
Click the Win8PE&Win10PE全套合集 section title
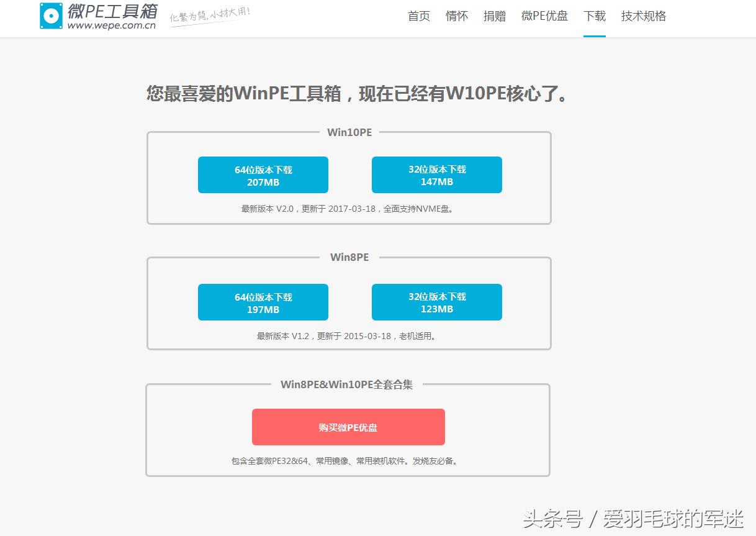pos(348,385)
